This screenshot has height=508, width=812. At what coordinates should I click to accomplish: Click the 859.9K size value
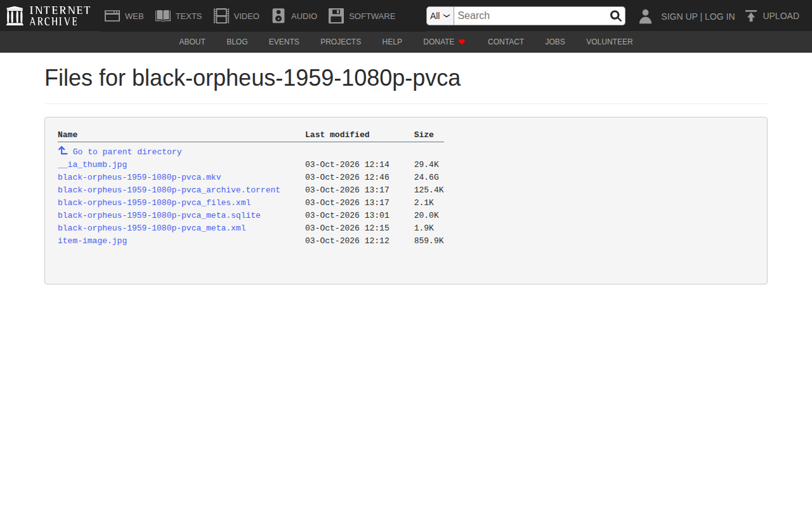(429, 241)
